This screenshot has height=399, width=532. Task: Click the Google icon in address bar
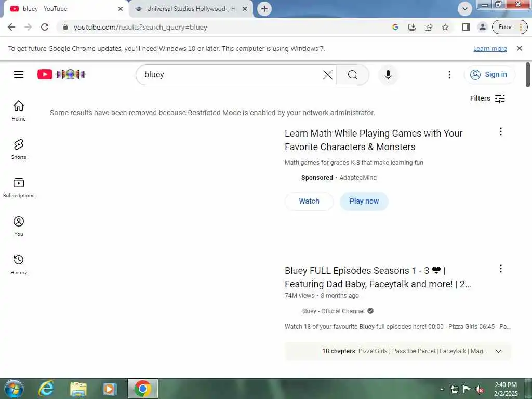click(395, 27)
